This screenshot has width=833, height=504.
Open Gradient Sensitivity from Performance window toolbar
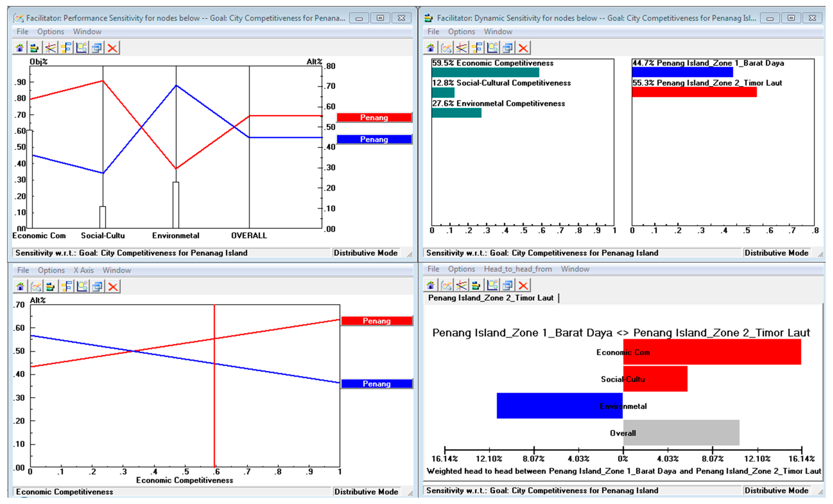coord(50,48)
